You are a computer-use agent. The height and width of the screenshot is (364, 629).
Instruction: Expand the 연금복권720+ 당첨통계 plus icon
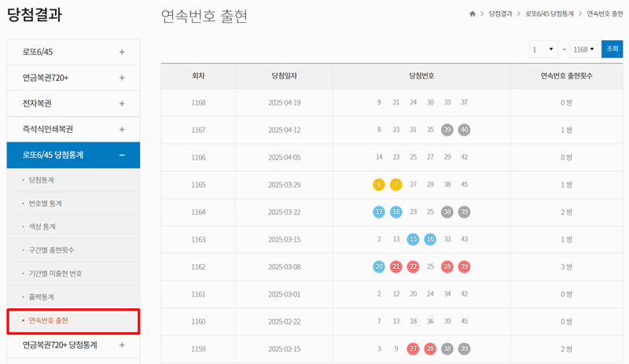pos(122,344)
